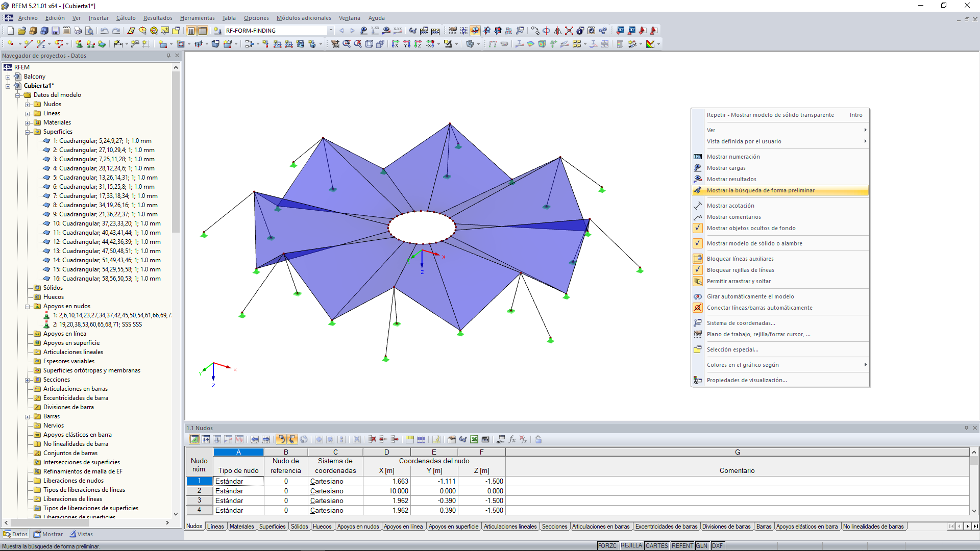Click the fx formula editor icon
The image size is (980, 551).
pyautogui.click(x=512, y=439)
